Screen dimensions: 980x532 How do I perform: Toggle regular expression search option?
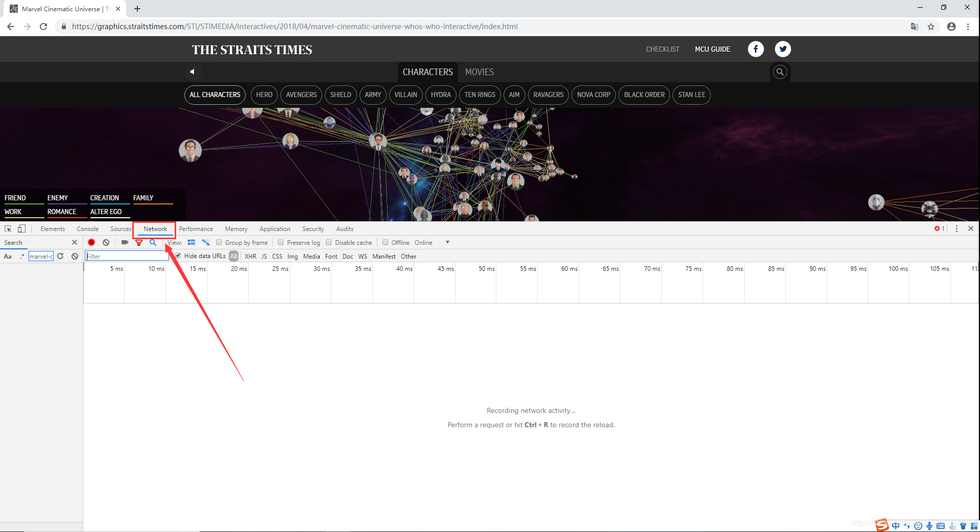point(22,257)
